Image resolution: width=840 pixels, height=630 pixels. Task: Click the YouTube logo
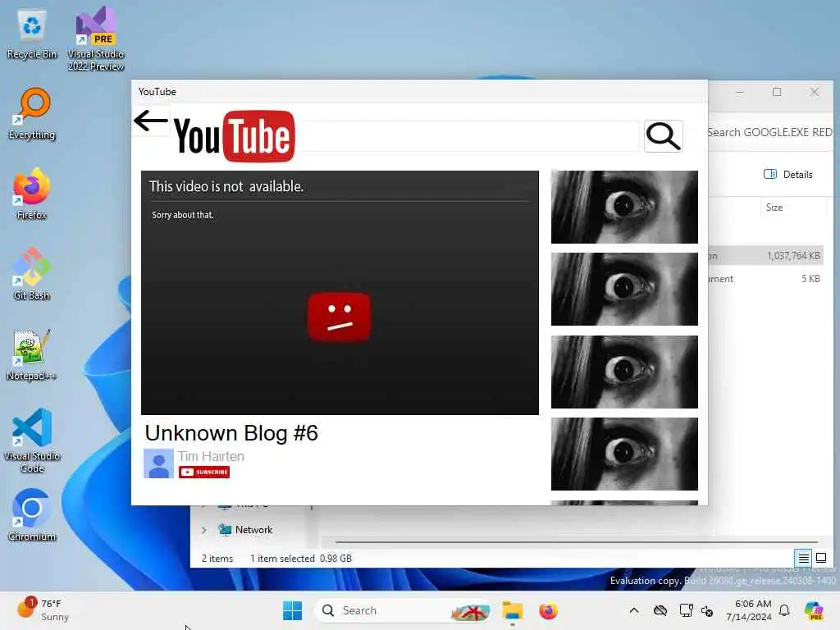(x=235, y=136)
